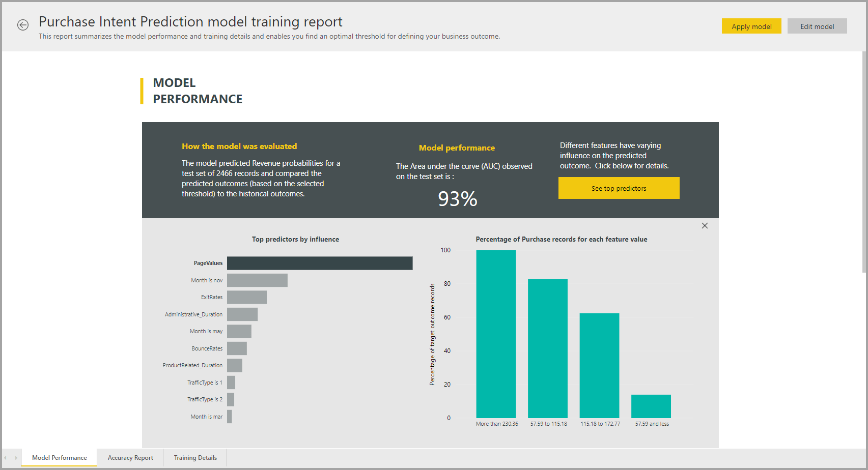This screenshot has width=868, height=470.
Task: Click the 93% AUC value
Action: (457, 199)
